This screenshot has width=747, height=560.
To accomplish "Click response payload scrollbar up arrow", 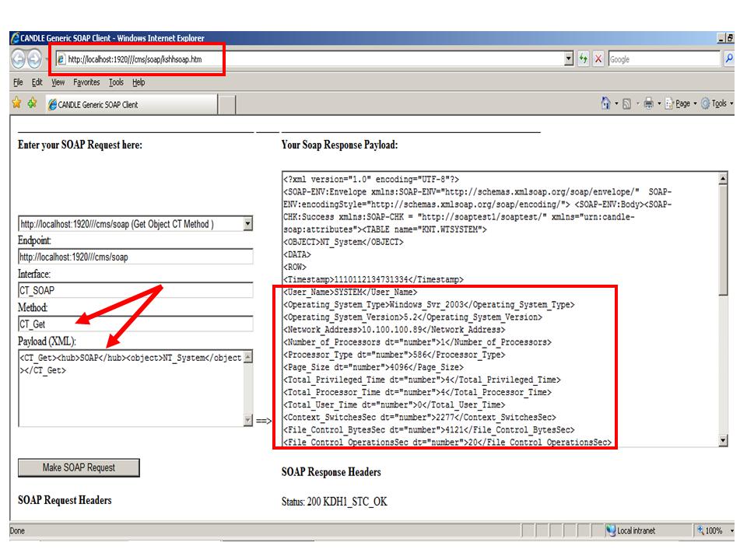I will click(x=723, y=179).
